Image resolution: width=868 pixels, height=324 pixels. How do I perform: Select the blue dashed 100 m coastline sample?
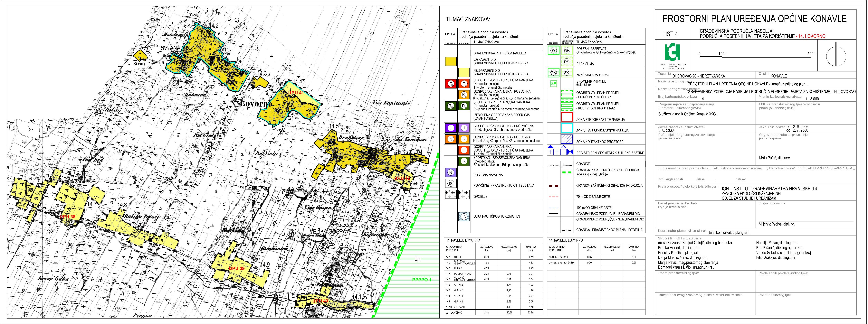[554, 208]
